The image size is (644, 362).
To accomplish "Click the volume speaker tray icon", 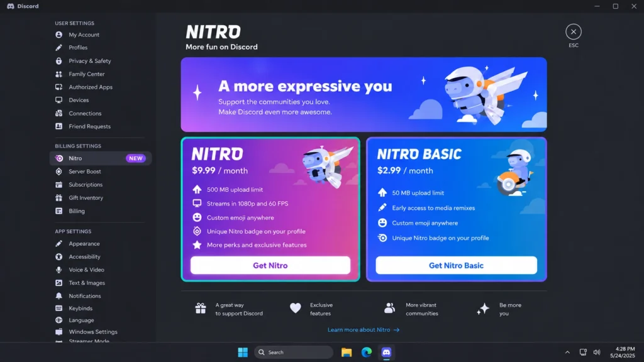I will (597, 352).
